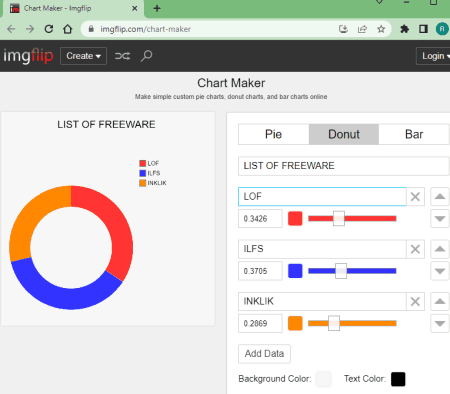Remove the LOF data row
This screenshot has width=450, height=394.
tap(415, 197)
